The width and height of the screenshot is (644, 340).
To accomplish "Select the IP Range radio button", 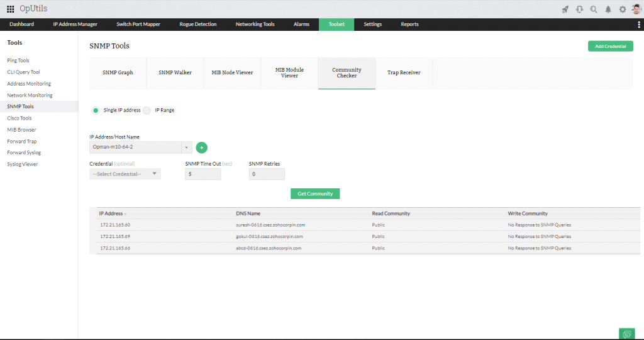I will [147, 110].
